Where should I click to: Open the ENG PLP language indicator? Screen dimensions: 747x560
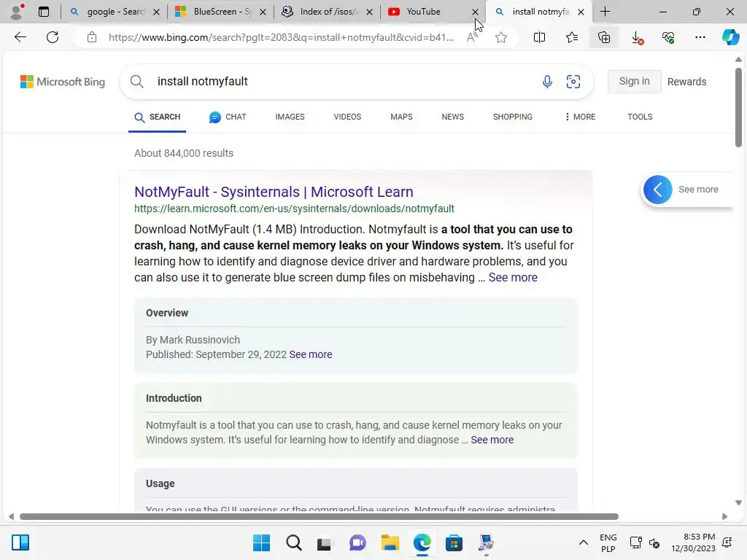[x=608, y=542]
